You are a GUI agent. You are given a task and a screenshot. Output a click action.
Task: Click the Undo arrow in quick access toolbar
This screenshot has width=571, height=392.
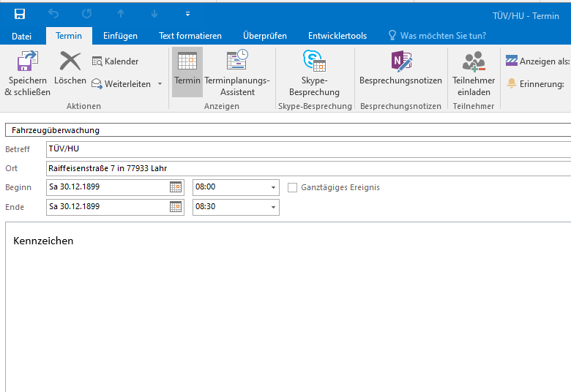(x=53, y=14)
